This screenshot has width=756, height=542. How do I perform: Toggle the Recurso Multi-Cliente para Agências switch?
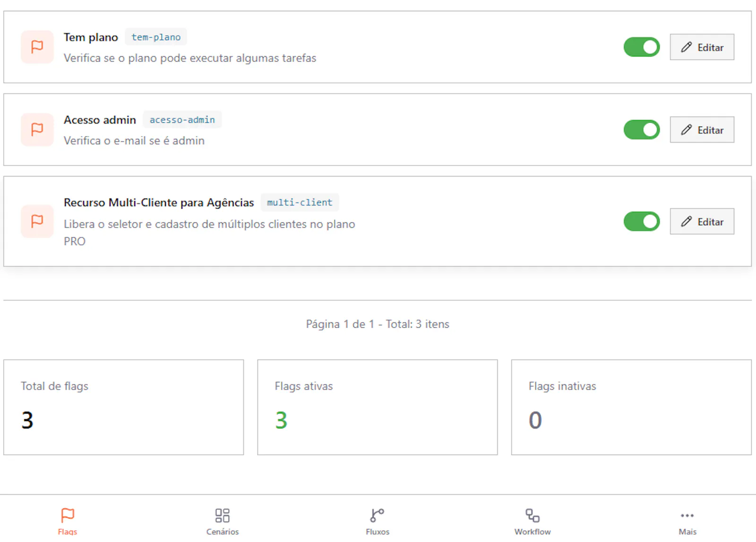click(x=642, y=221)
